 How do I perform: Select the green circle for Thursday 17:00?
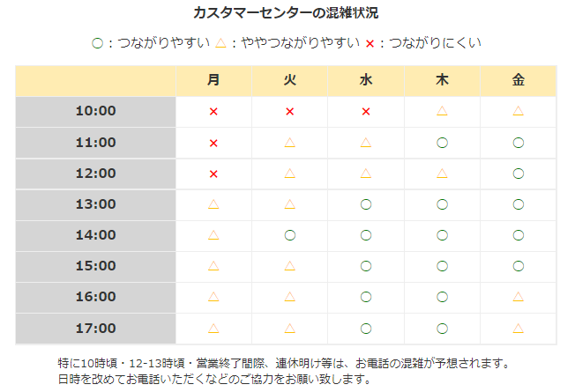point(442,329)
